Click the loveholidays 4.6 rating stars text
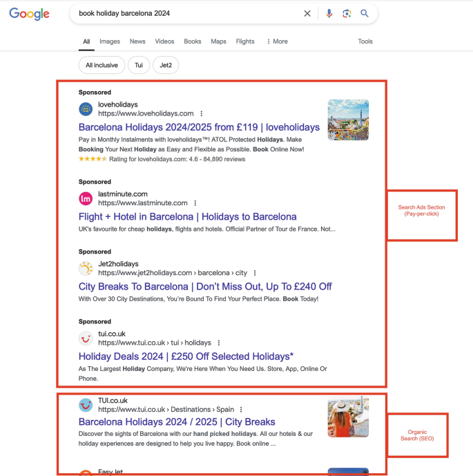 162,159
